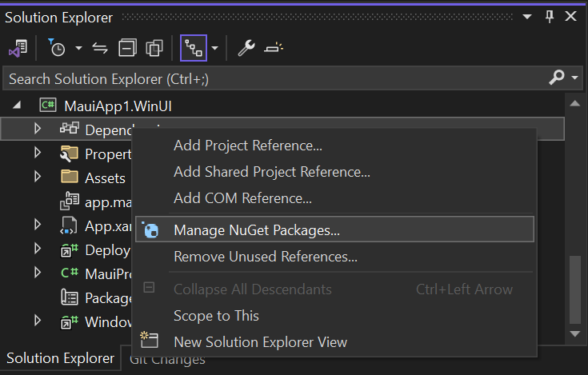This screenshot has width=588, height=375.
Task: Select the MauiApp1.WinUI project name
Action: point(118,106)
